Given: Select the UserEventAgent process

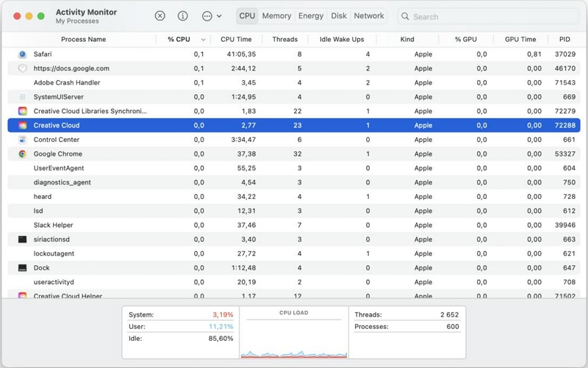Looking at the screenshot, I should point(59,168).
